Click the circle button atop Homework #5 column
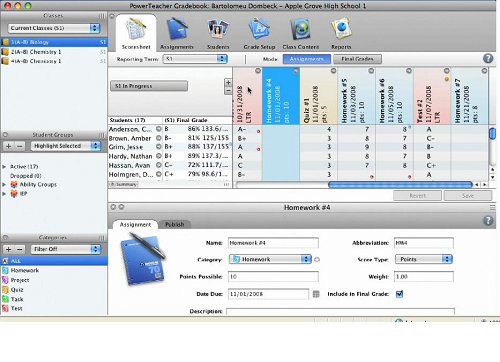Screen dimensions: 500x362 click(371, 71)
